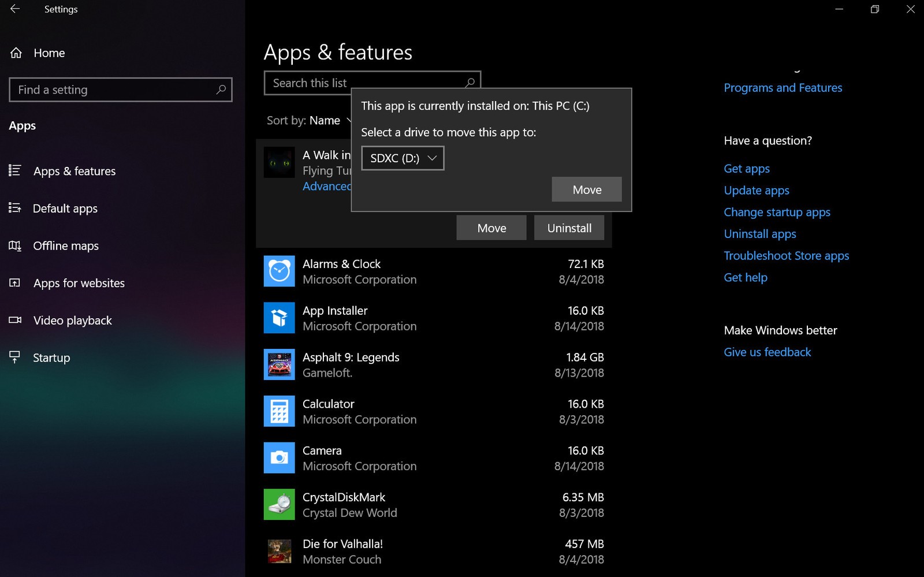The width and height of the screenshot is (924, 577).
Task: Select the Alarms & Clock entry
Action: click(434, 271)
